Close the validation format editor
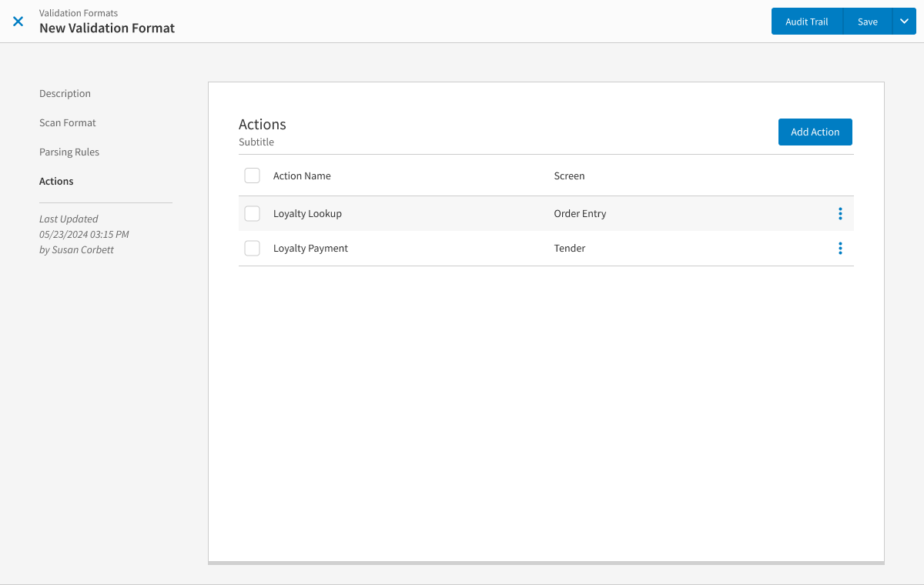The height and width of the screenshot is (585, 924). 18,21
